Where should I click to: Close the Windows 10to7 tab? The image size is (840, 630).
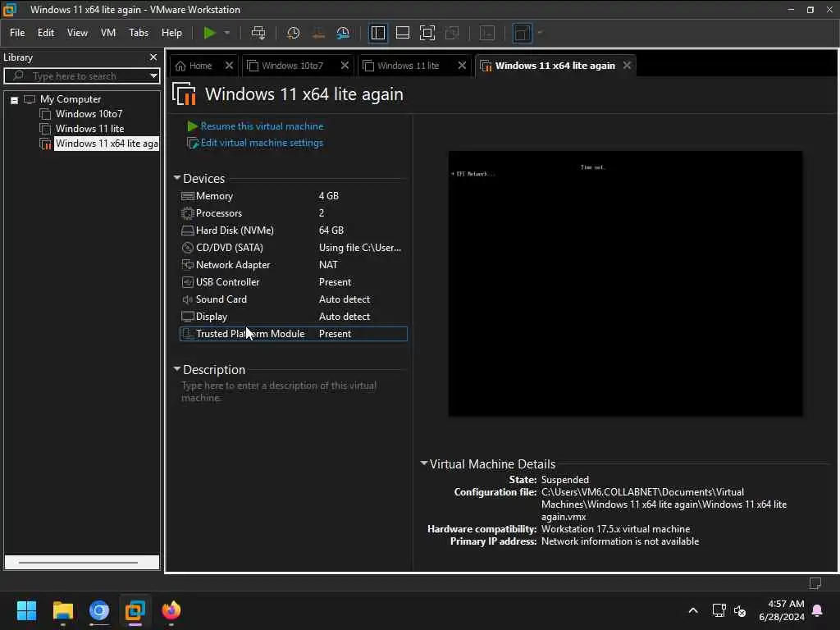click(x=345, y=66)
